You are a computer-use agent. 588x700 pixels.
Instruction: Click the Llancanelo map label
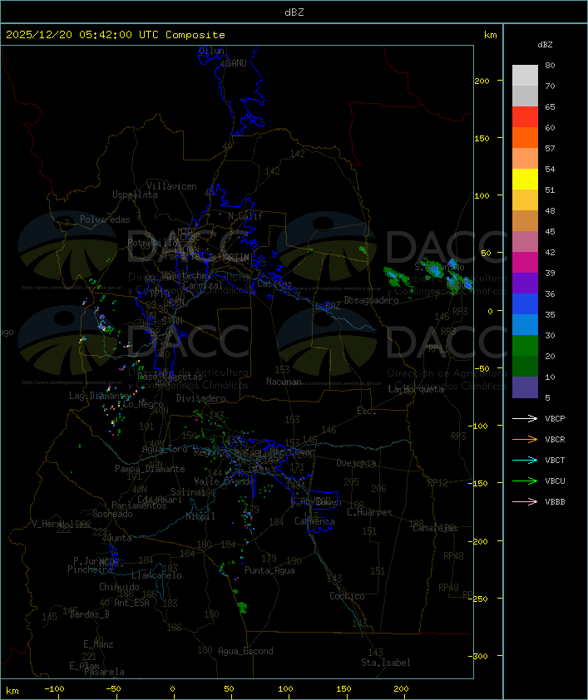pos(156,575)
